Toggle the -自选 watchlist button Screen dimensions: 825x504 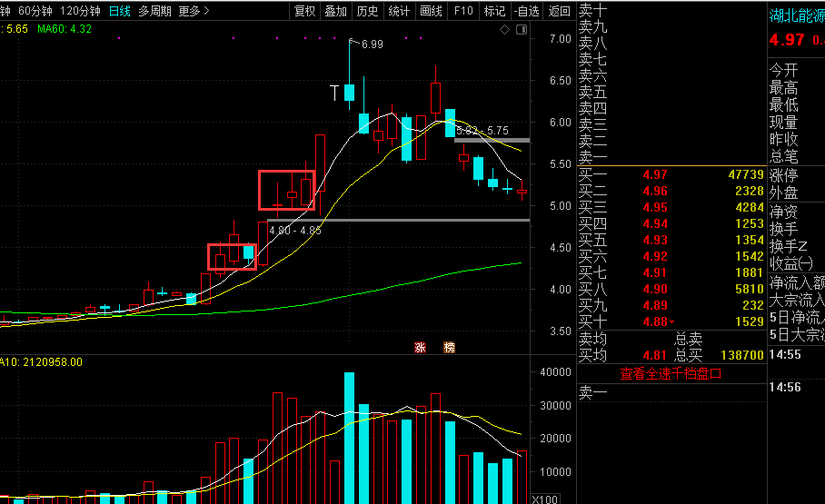(525, 11)
